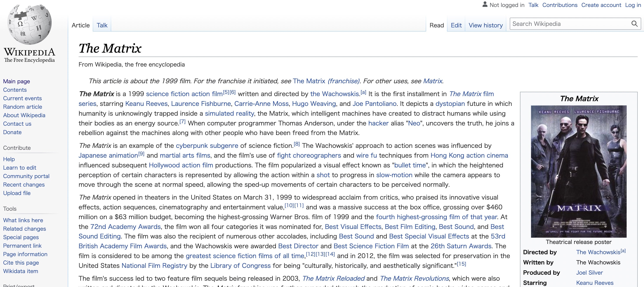The image size is (644, 287).
Task: Open the Keanu Reeves link in the intro
Action: coord(146,103)
